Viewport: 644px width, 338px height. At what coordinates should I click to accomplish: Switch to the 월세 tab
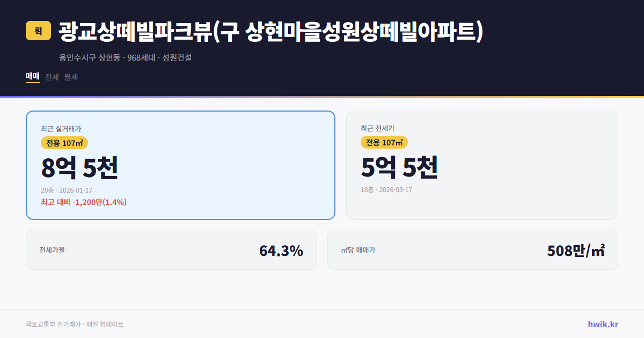[71, 77]
